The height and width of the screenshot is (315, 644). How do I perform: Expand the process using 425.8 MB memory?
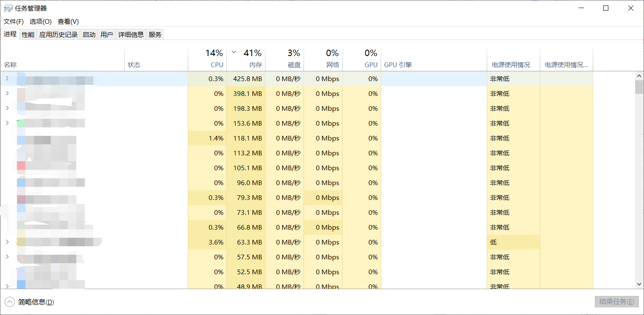click(7, 79)
